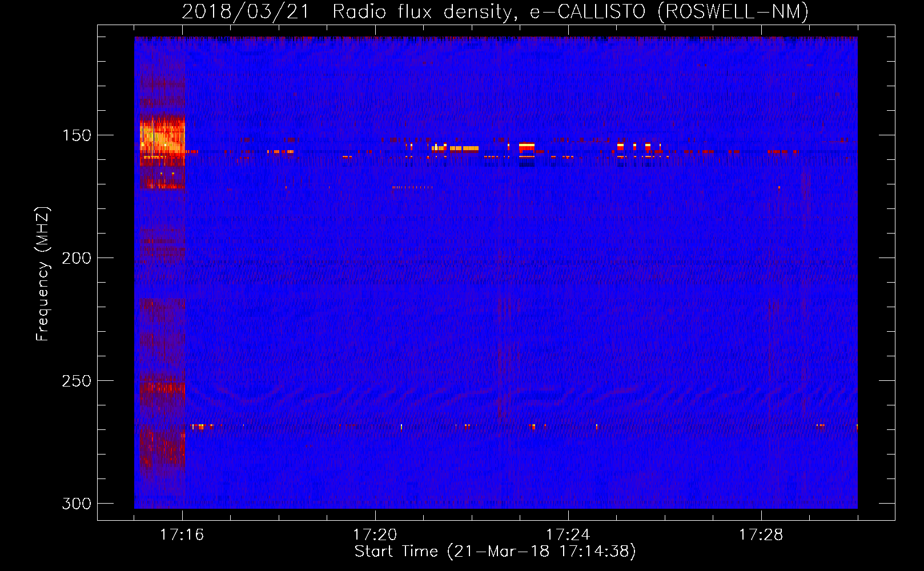Click the plot title "Radio flux density, e-CALLISTO (ROSWELL-NM)"
924x571 pixels.
pos(571,11)
